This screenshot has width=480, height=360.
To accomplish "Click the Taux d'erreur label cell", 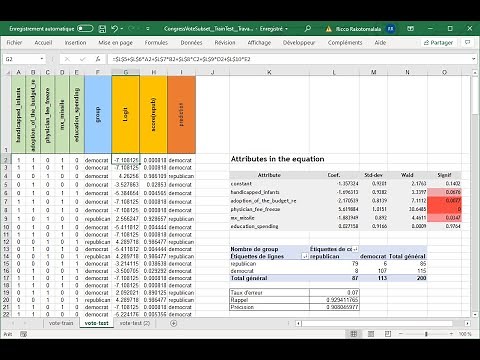I will click(269, 292).
